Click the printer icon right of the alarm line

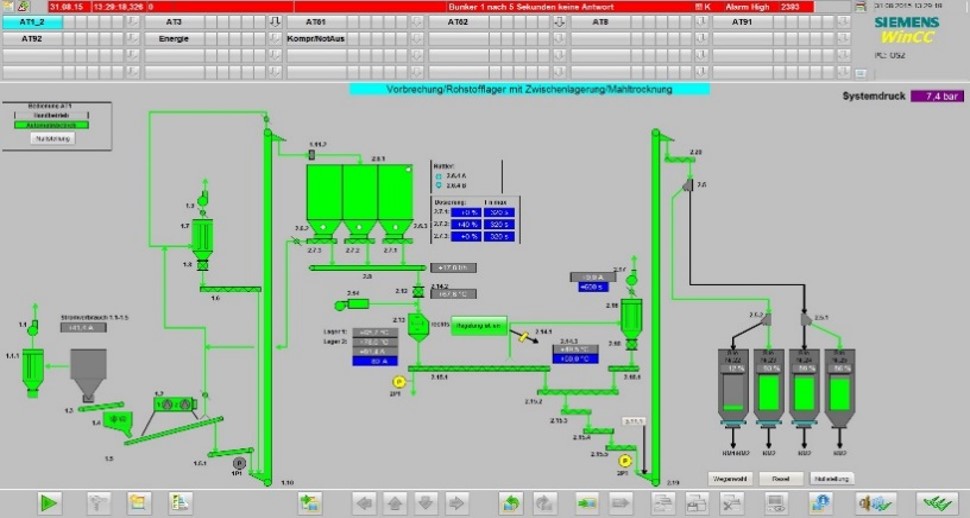click(860, 7)
